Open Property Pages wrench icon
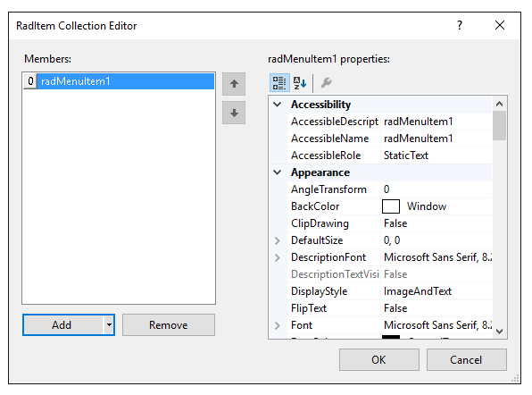Viewport: 532px width, 395px height. pyautogui.click(x=326, y=82)
